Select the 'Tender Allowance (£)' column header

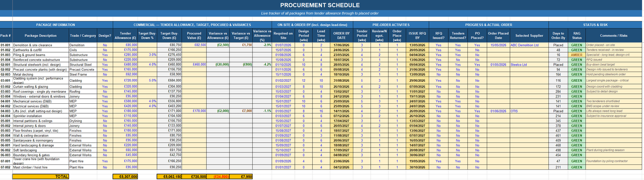pos(125,35)
